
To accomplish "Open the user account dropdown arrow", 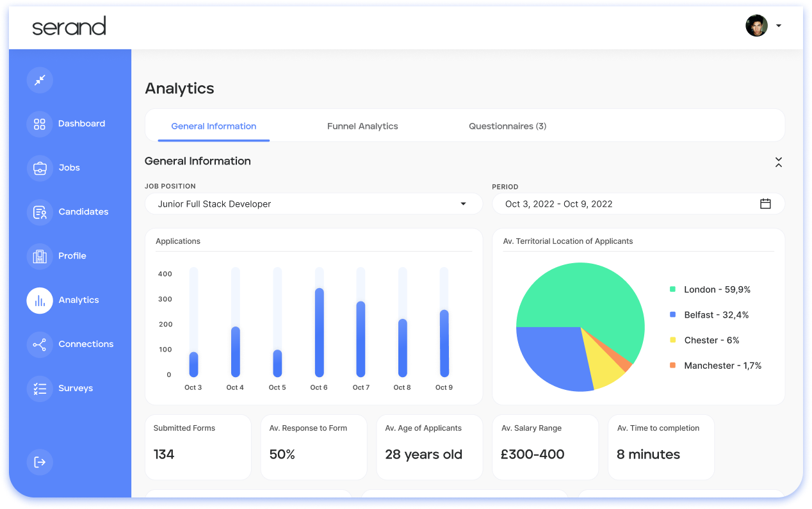I will [x=779, y=26].
